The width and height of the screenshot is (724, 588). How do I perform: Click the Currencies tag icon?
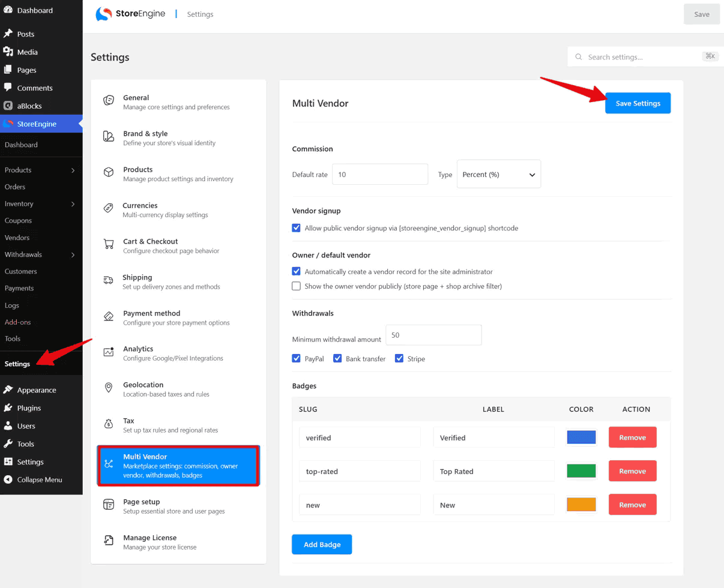[109, 208]
